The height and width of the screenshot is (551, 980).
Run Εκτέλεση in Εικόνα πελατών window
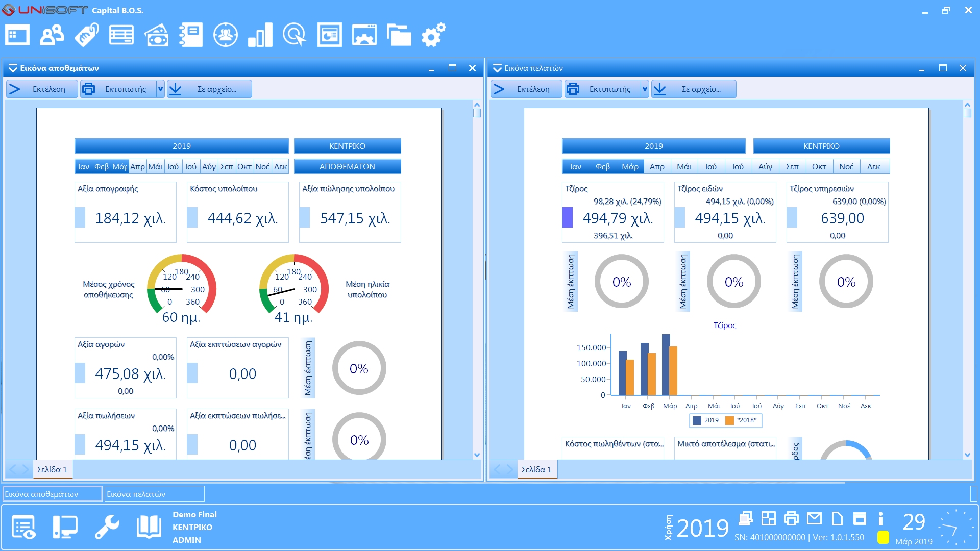click(527, 89)
